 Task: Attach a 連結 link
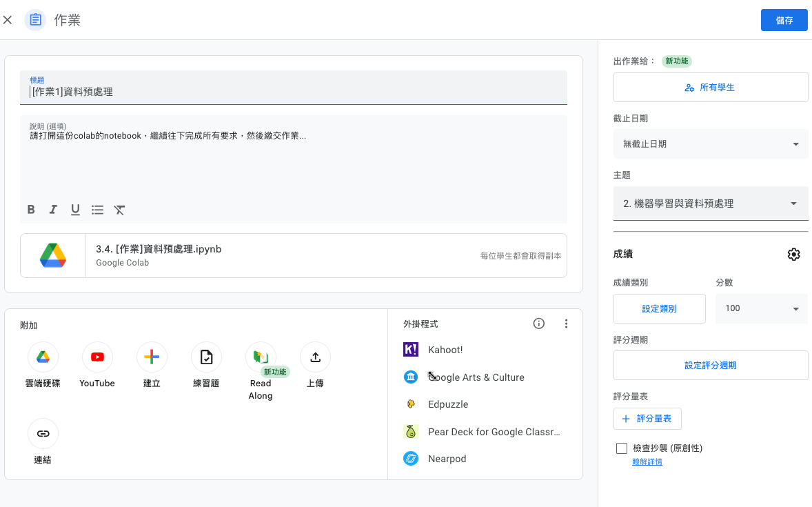point(43,433)
